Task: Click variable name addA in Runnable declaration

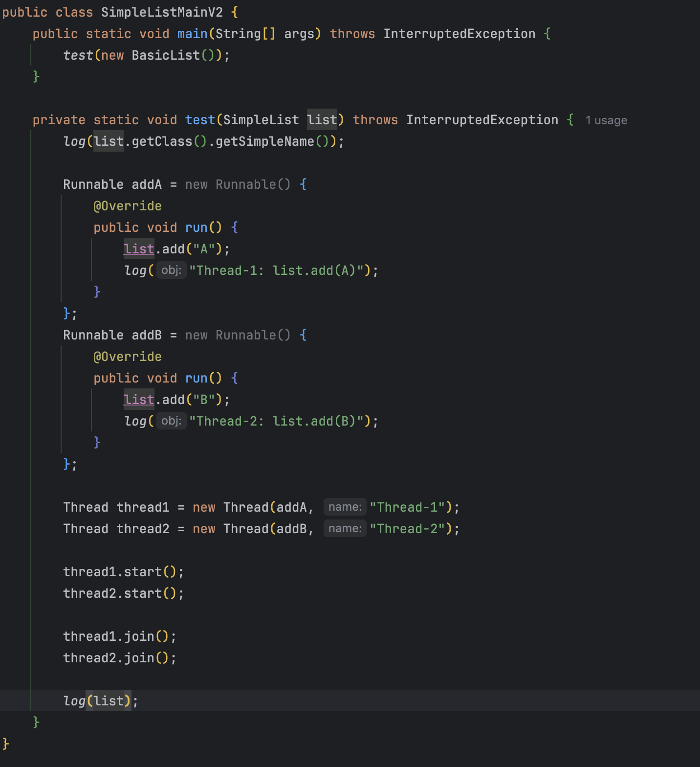Action: pos(147,184)
